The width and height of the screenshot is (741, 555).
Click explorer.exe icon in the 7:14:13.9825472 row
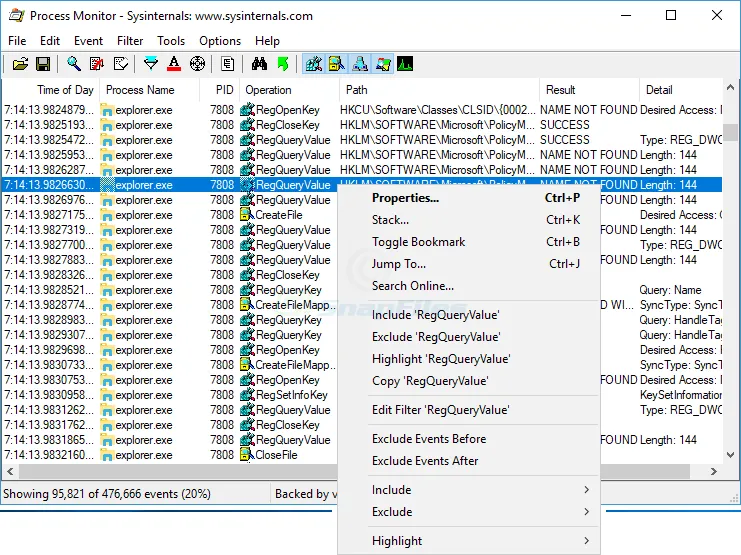107,140
